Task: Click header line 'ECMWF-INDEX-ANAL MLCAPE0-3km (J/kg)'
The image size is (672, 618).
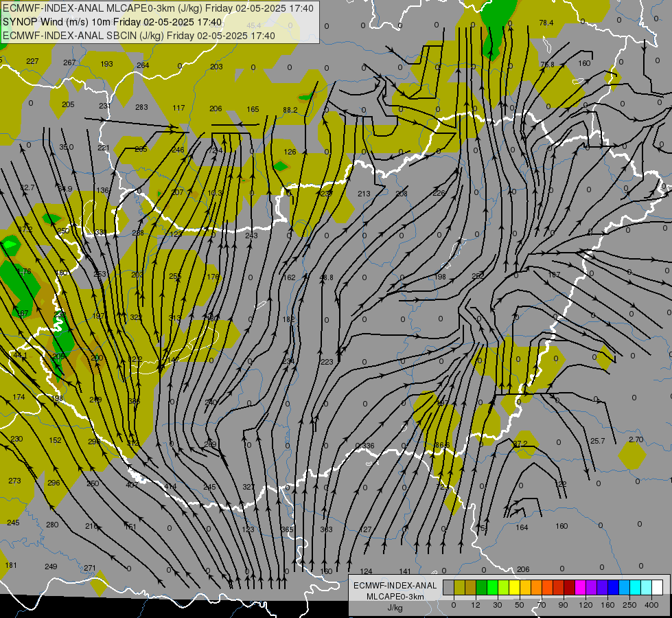Action: pyautogui.click(x=103, y=8)
